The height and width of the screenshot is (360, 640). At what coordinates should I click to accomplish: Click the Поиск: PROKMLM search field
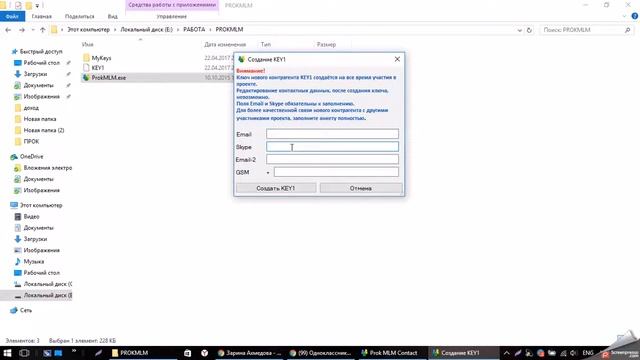click(582, 30)
